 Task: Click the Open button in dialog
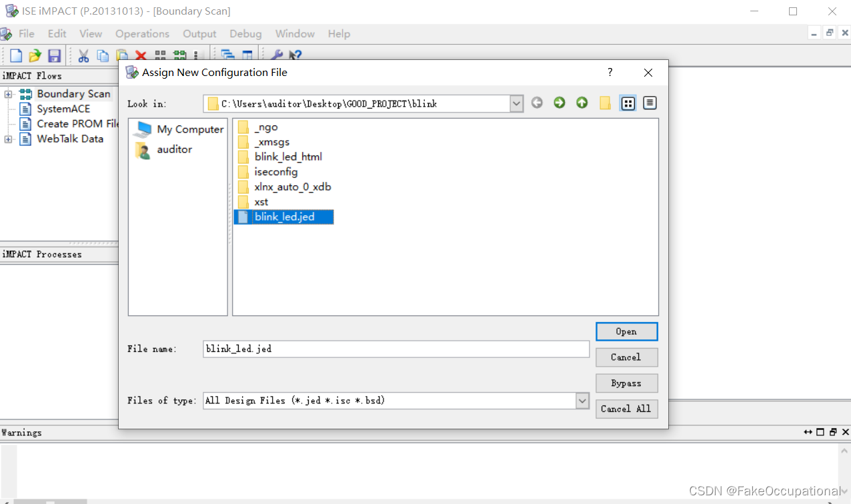(x=626, y=331)
